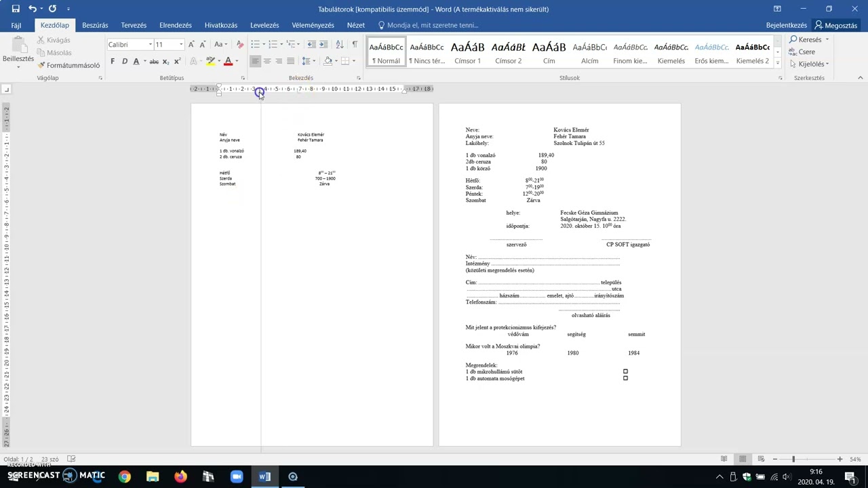Switch to Read Mode view
868x488 pixels.
724,459
